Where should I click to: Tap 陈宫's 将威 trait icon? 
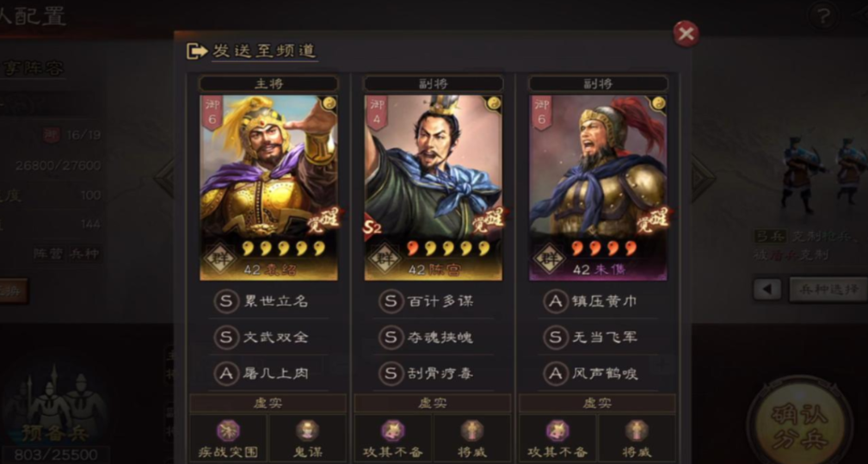pos(471,430)
